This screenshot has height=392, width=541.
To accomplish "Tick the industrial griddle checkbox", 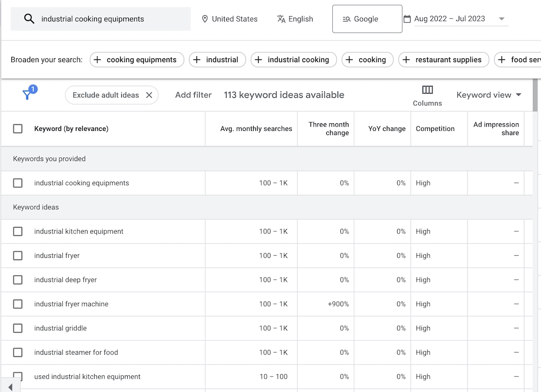I will coord(18,328).
